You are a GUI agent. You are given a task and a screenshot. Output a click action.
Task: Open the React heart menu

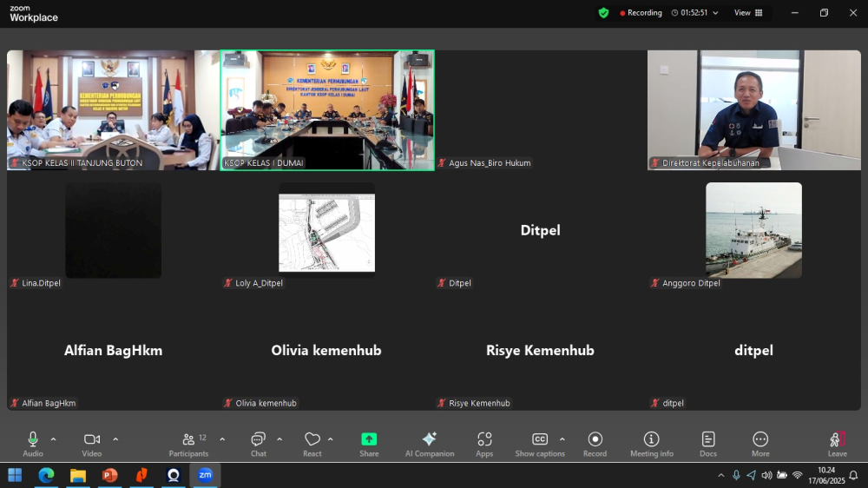312,445
